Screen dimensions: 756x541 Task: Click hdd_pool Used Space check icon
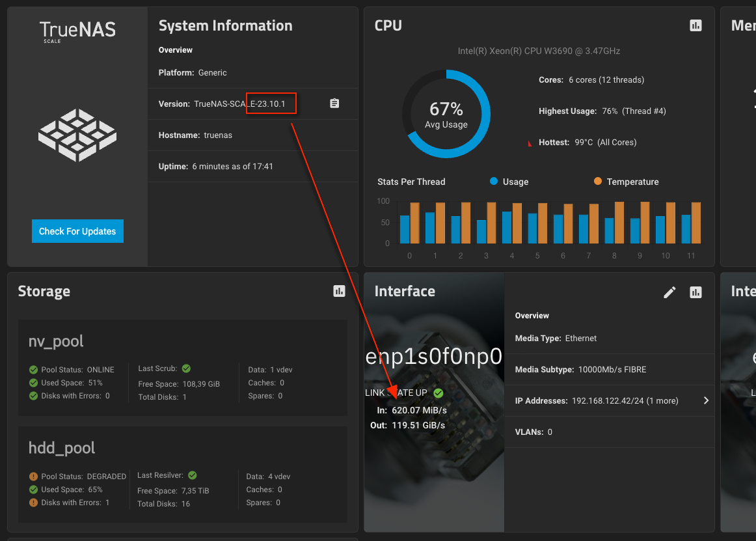pyautogui.click(x=33, y=490)
